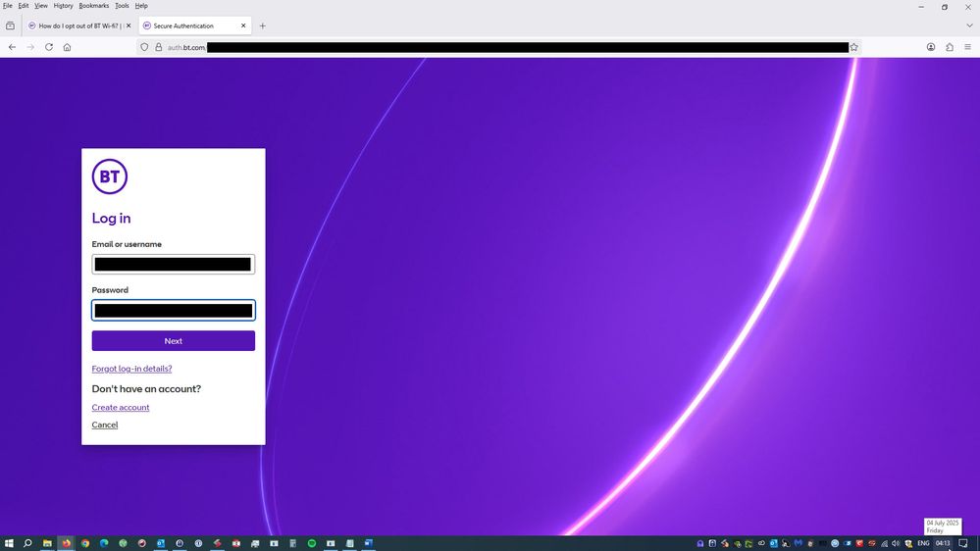Close the Secure Authentication tab
980x551 pixels.
(243, 25)
